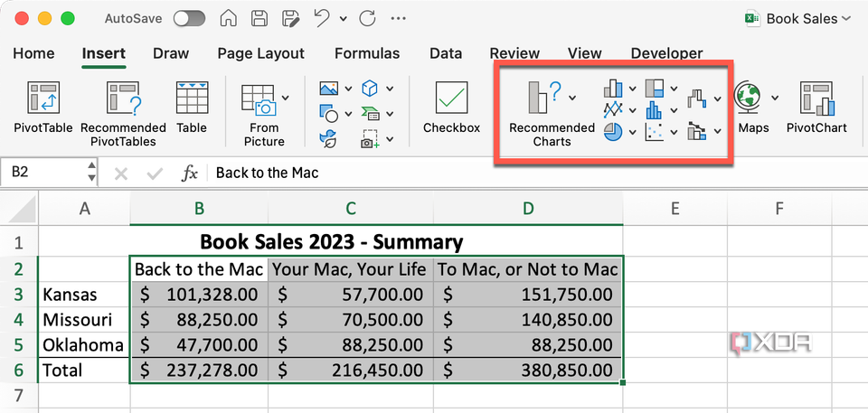Toggle the AutoSave switch
Viewport: 868px width, 413px height.
(189, 19)
